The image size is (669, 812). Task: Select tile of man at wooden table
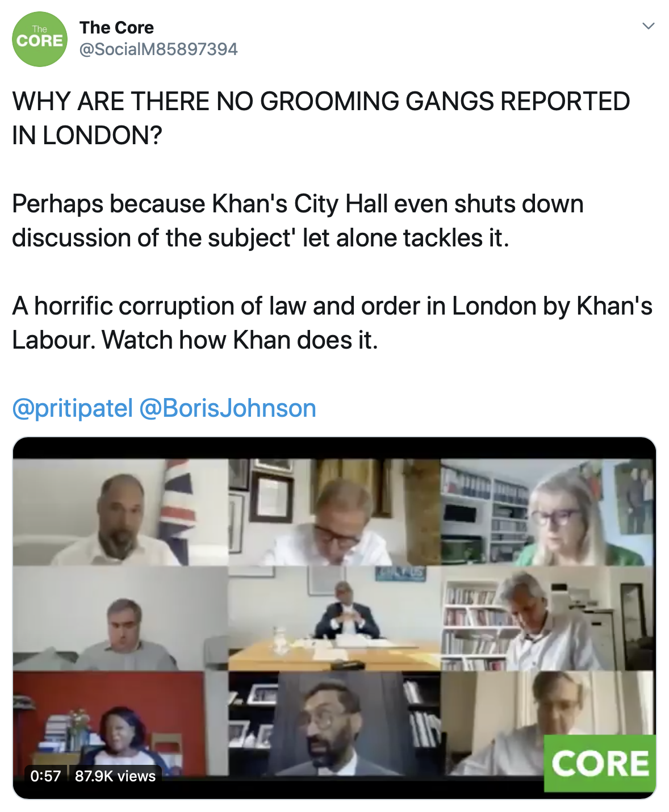[x=334, y=618]
